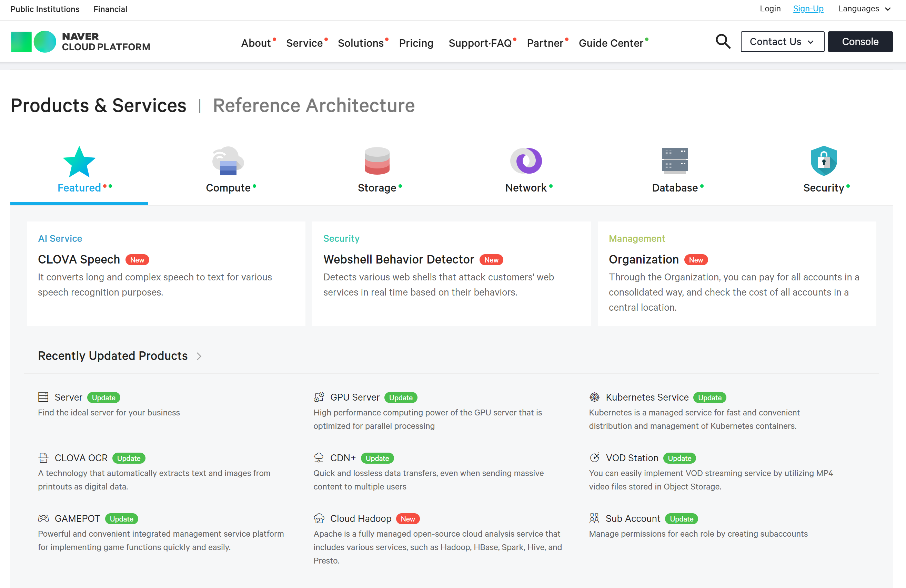
Task: Open the Sub Account title
Action: (x=633, y=518)
